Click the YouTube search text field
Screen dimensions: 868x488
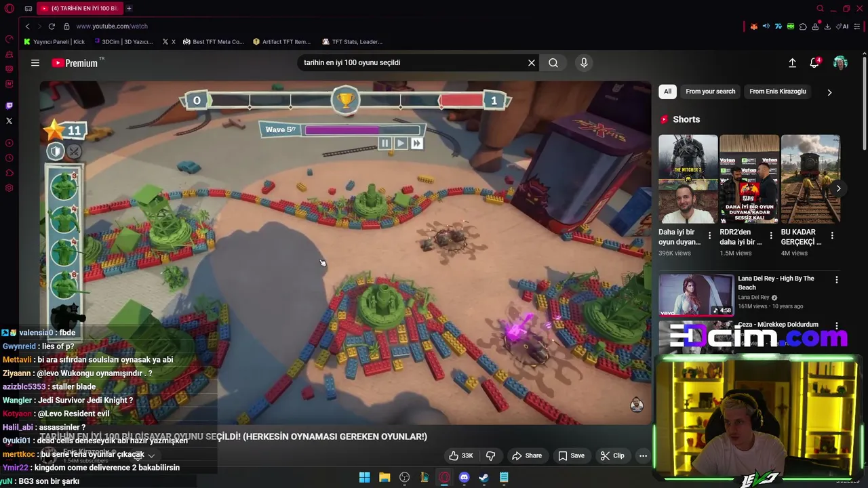tap(414, 62)
